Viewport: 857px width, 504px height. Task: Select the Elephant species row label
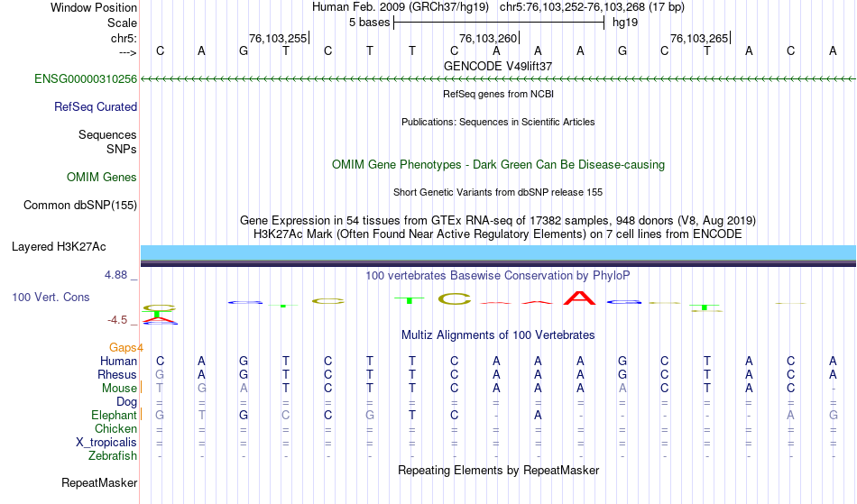(x=115, y=416)
